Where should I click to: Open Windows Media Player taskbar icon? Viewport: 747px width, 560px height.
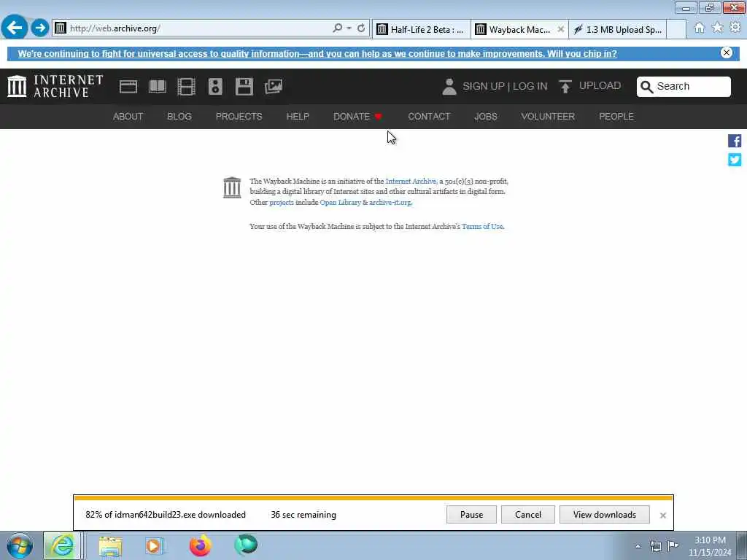(x=155, y=546)
